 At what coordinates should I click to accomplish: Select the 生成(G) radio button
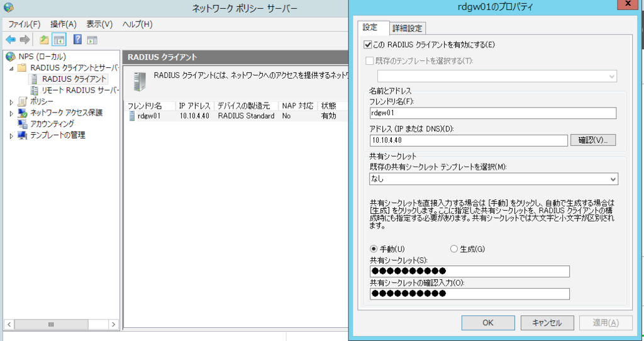(454, 249)
